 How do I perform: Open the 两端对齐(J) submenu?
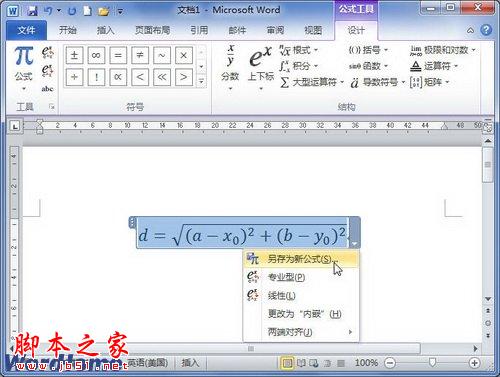(x=301, y=332)
